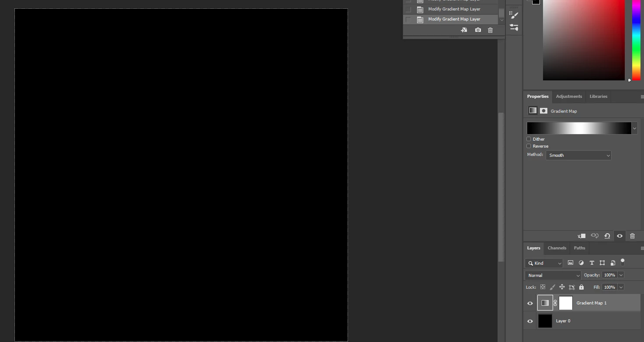Enable the Dither checkbox

click(x=529, y=139)
